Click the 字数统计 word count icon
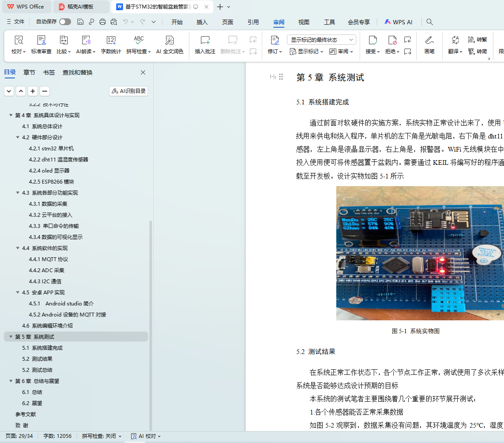 pos(111,40)
